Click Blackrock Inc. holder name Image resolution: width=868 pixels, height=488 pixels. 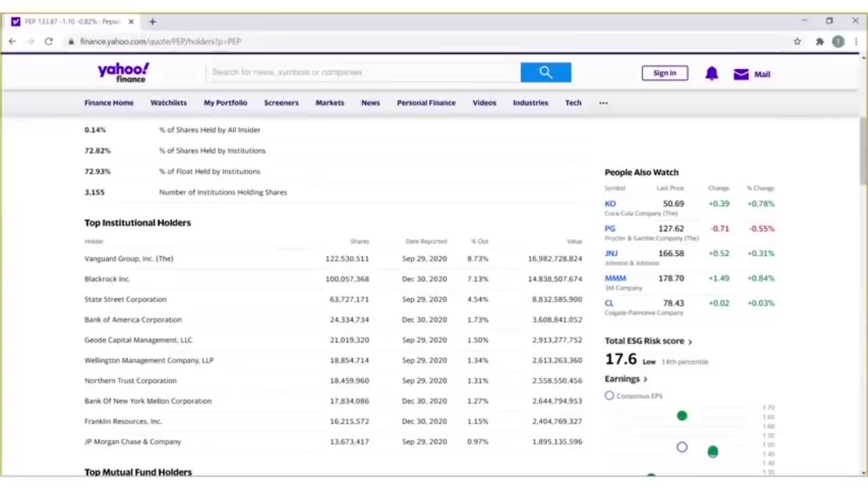(x=107, y=279)
